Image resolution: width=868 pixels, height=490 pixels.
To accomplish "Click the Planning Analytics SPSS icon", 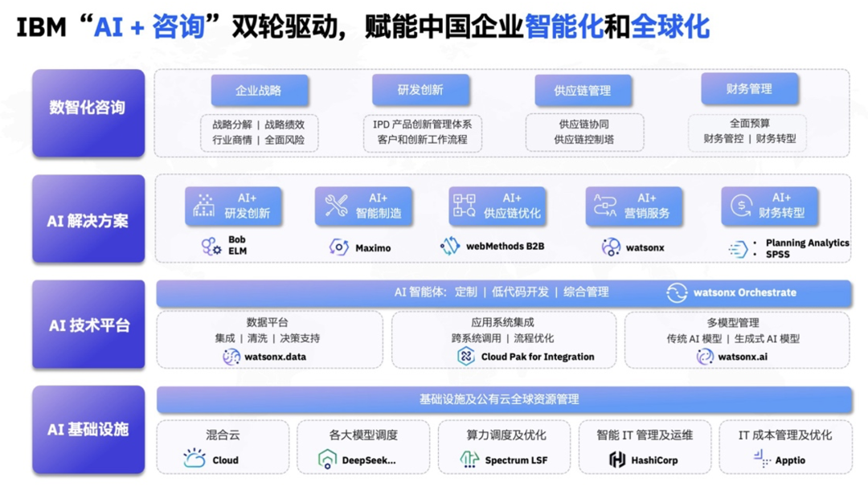I will click(738, 250).
